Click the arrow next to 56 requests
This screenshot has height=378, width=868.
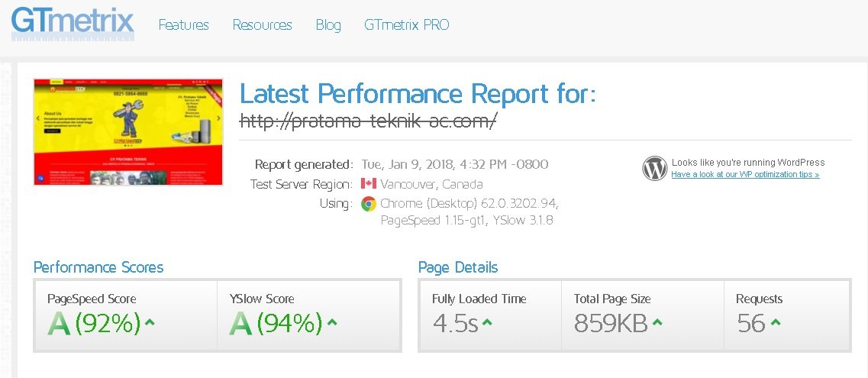pos(776,323)
